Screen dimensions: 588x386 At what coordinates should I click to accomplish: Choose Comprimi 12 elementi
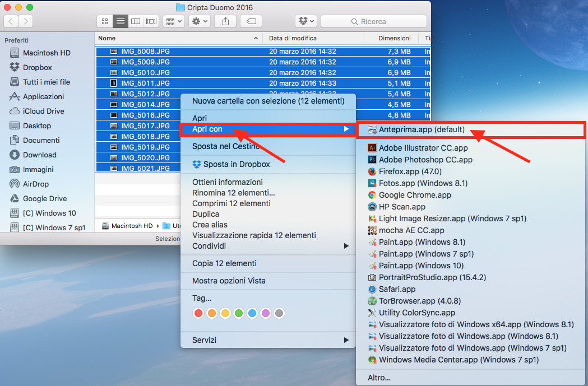coord(268,203)
